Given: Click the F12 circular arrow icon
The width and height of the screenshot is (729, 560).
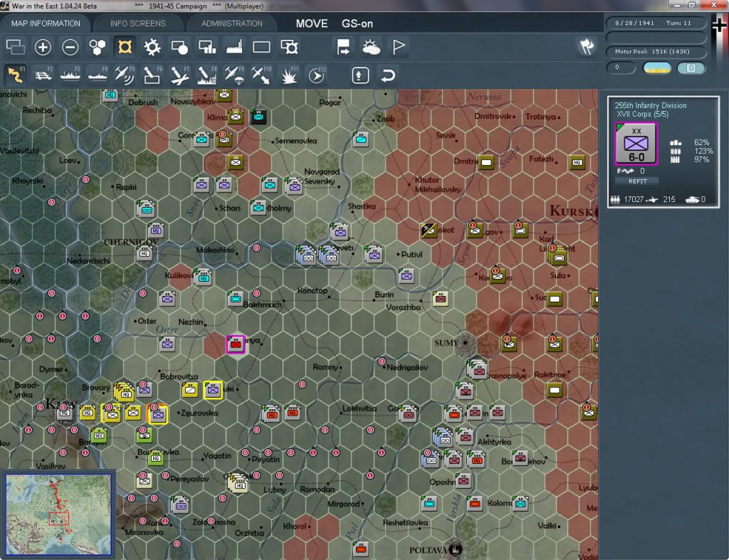Looking at the screenshot, I should point(317,75).
